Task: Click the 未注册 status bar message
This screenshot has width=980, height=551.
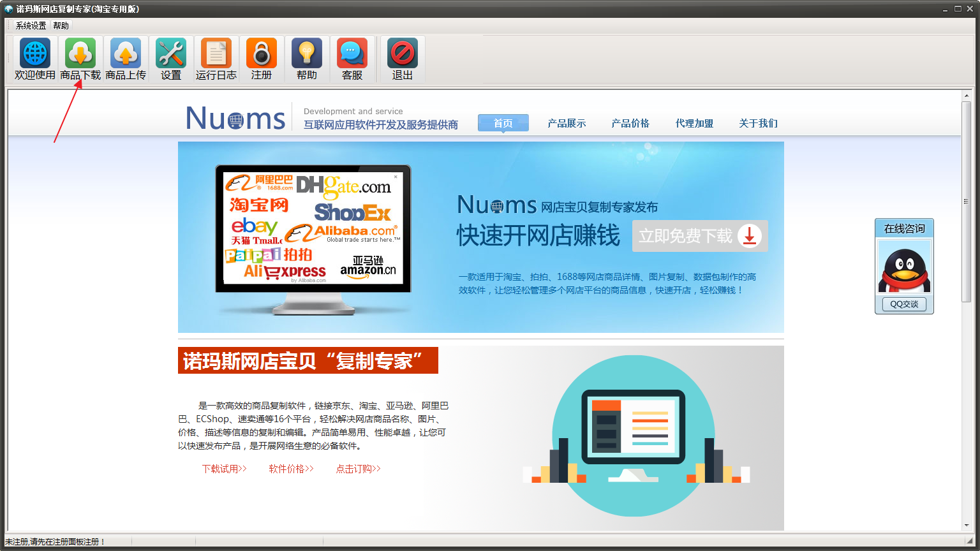Action: coord(55,541)
